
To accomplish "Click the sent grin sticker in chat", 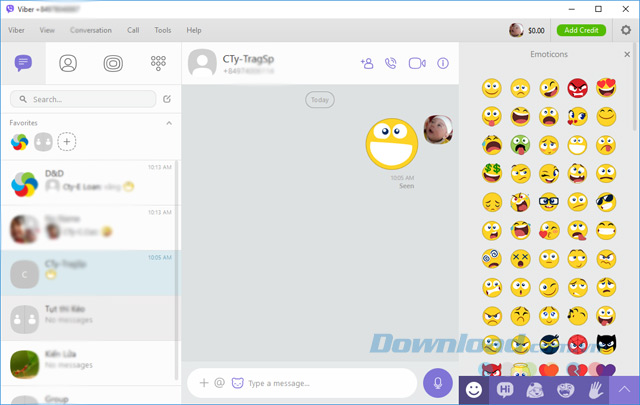I will (x=392, y=144).
